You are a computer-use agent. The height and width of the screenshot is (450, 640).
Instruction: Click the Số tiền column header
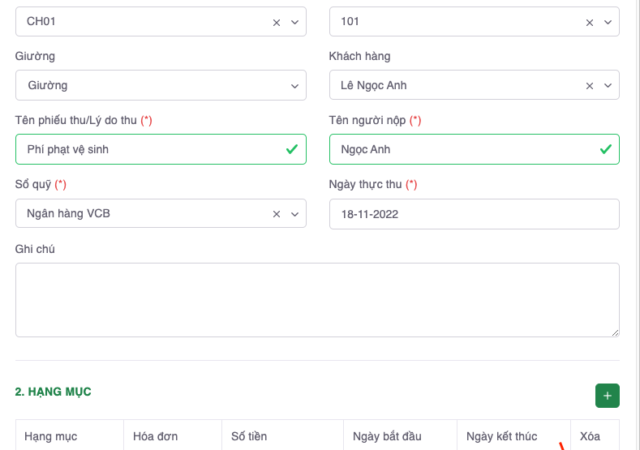[249, 437]
